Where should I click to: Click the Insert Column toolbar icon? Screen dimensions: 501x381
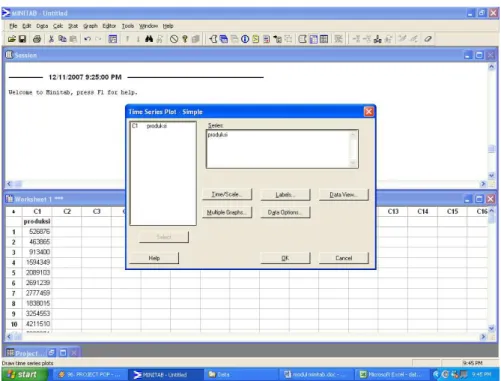click(378, 39)
